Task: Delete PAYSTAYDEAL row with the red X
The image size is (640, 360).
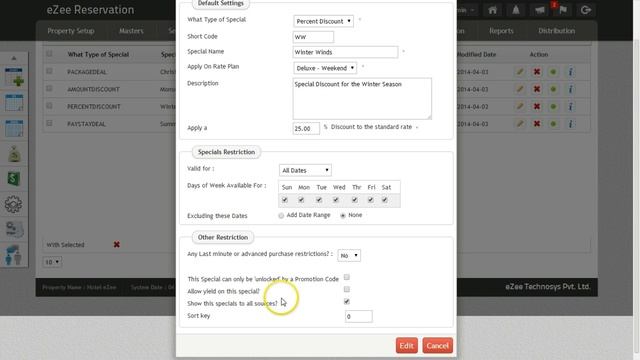Action: [537, 124]
